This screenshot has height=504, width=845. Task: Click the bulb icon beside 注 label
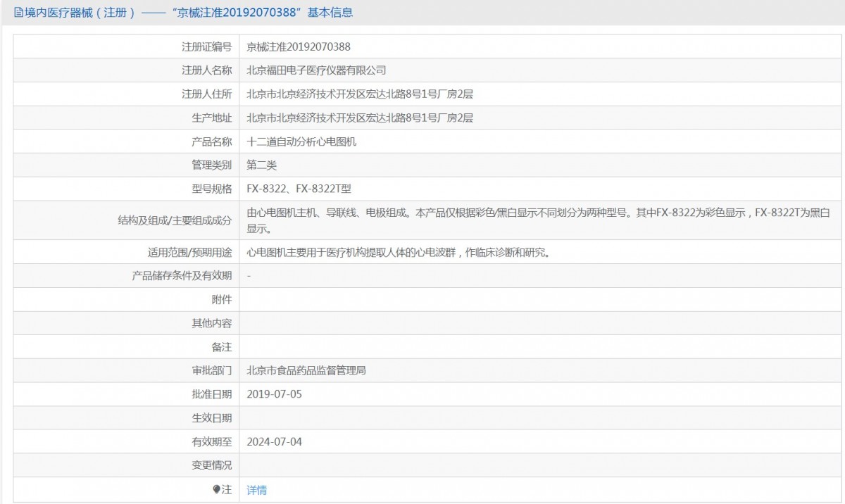tap(217, 489)
